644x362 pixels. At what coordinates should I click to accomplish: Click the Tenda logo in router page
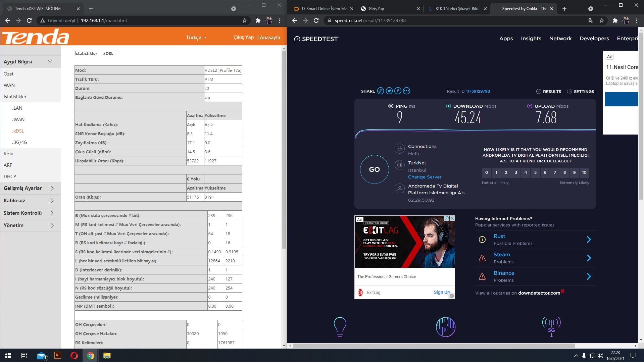36,37
